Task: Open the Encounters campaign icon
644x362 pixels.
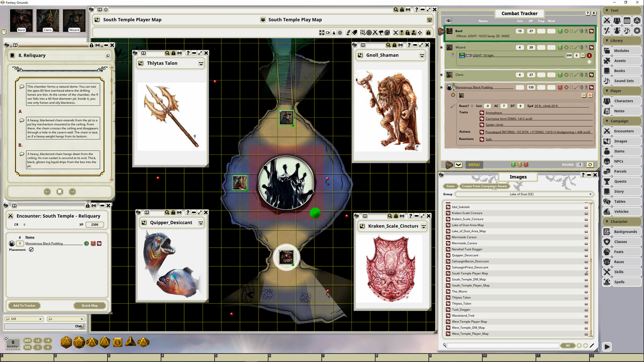Action: 607,131
